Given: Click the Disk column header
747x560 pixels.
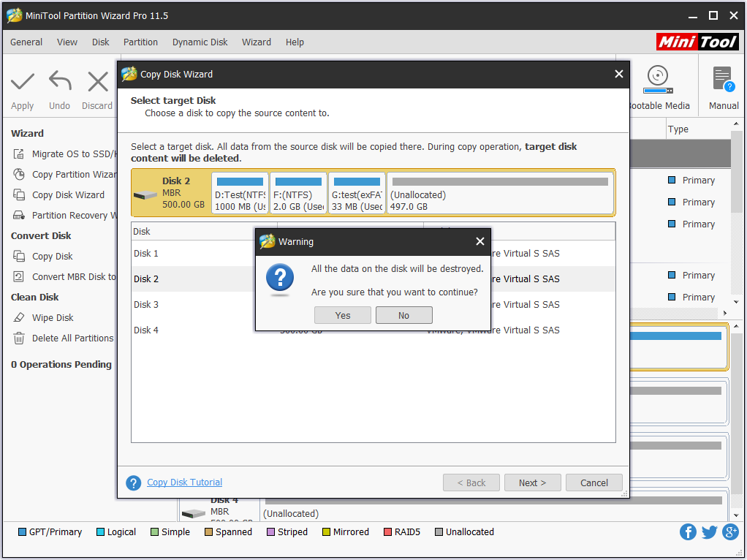Looking at the screenshot, I should click(x=205, y=232).
